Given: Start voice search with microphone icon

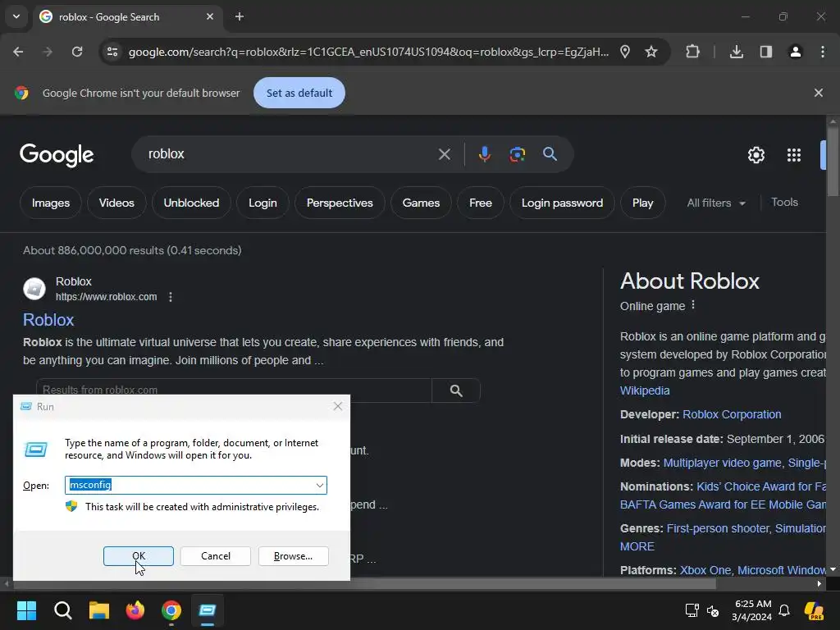Looking at the screenshot, I should (x=484, y=154).
